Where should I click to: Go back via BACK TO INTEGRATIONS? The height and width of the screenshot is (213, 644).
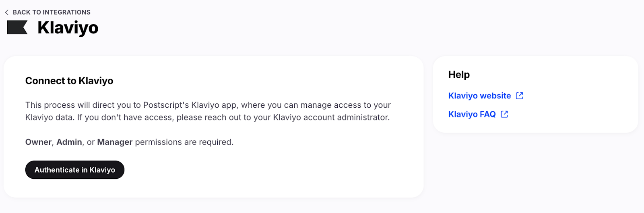pos(52,13)
